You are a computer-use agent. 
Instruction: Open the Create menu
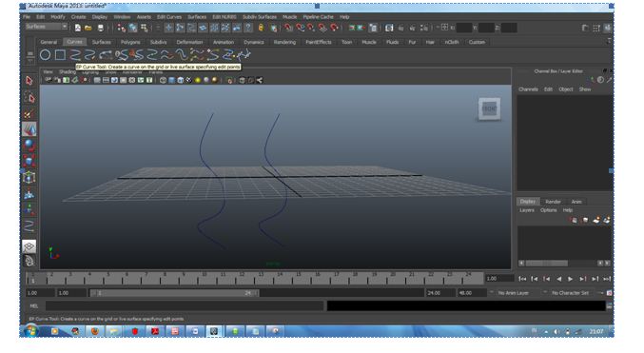pos(78,17)
